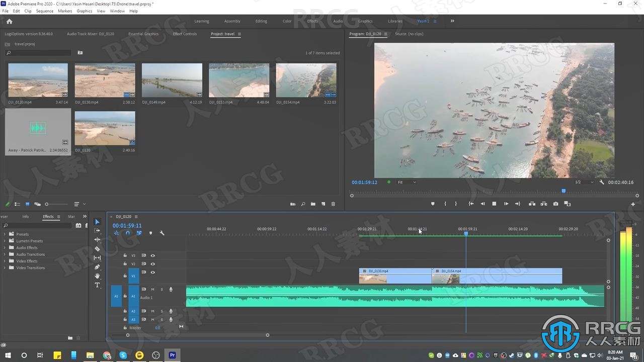Toggle V3 track output eye
Viewport: 644px width, 362px height.
pyautogui.click(x=152, y=255)
